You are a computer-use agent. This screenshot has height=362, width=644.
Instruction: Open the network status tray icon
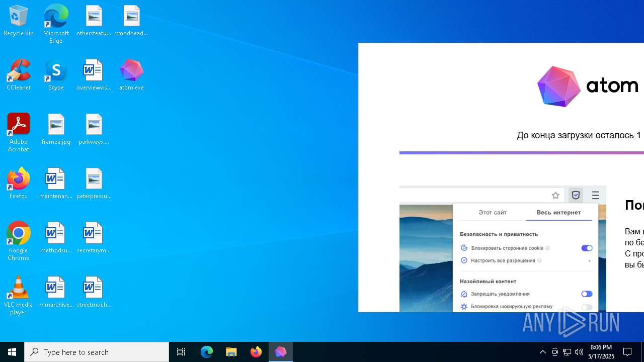point(567,352)
